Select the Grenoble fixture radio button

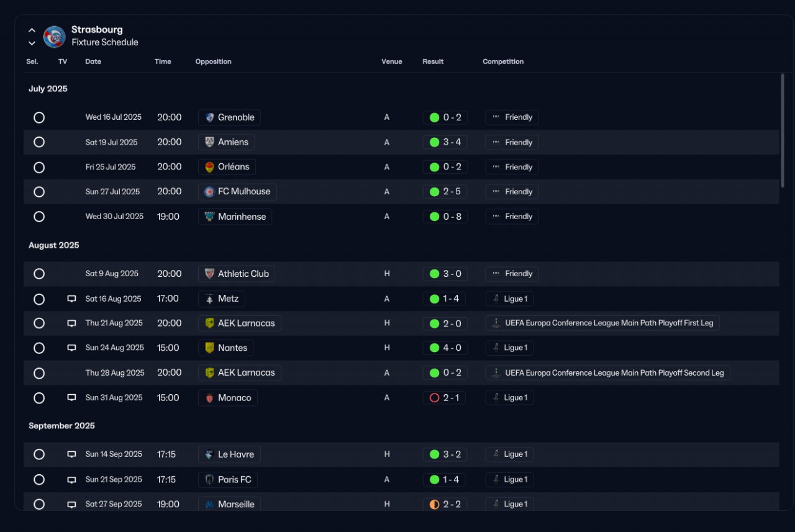click(x=39, y=117)
